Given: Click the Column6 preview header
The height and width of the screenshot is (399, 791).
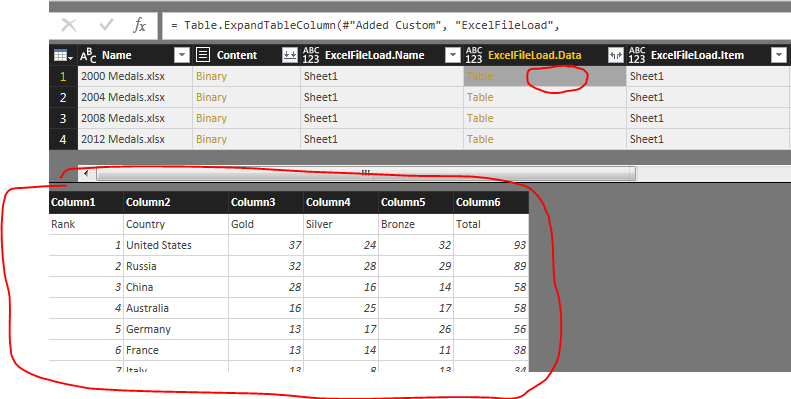Looking at the screenshot, I should pyautogui.click(x=491, y=202).
